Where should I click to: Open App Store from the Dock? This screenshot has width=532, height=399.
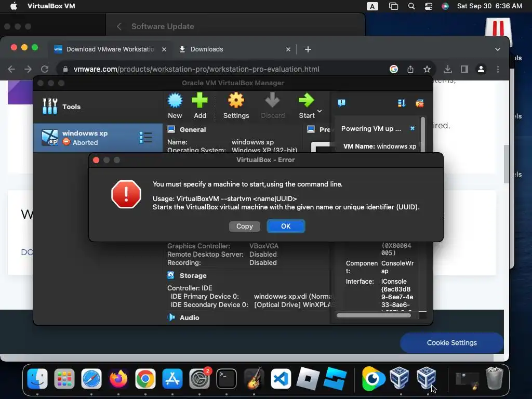click(172, 379)
